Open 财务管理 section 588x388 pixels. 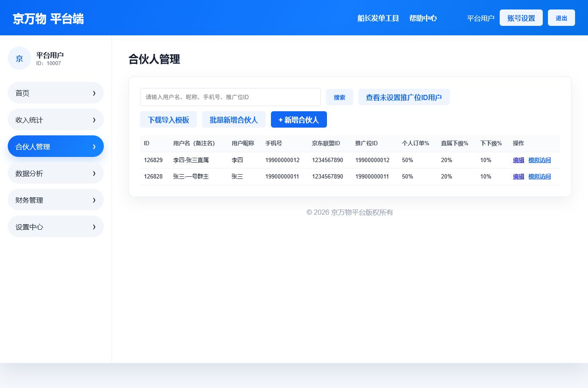tap(56, 200)
